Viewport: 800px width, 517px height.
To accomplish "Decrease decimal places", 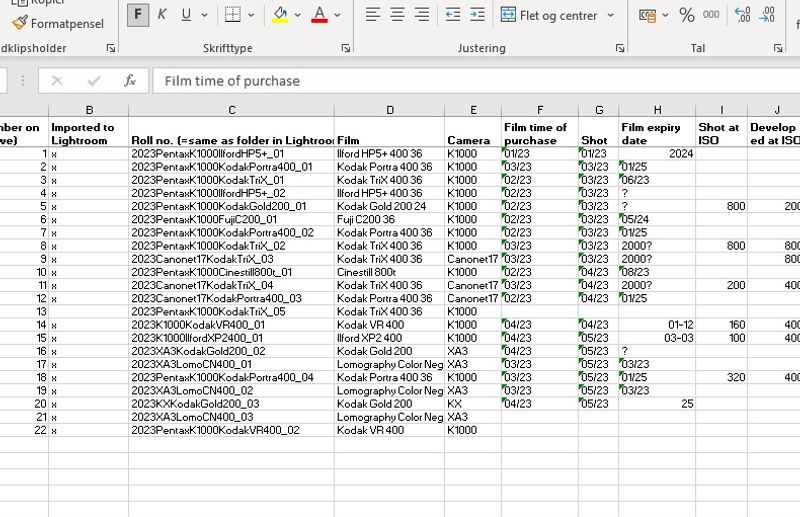I will click(x=767, y=15).
